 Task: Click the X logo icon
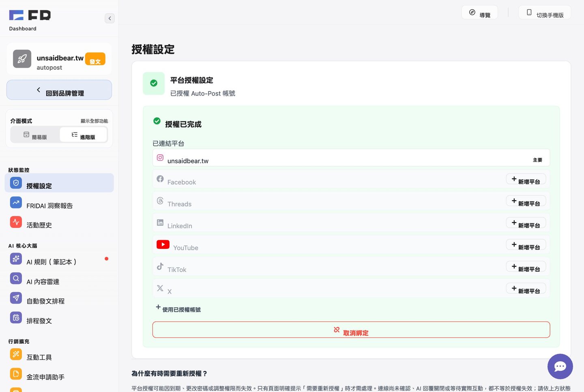click(160, 288)
